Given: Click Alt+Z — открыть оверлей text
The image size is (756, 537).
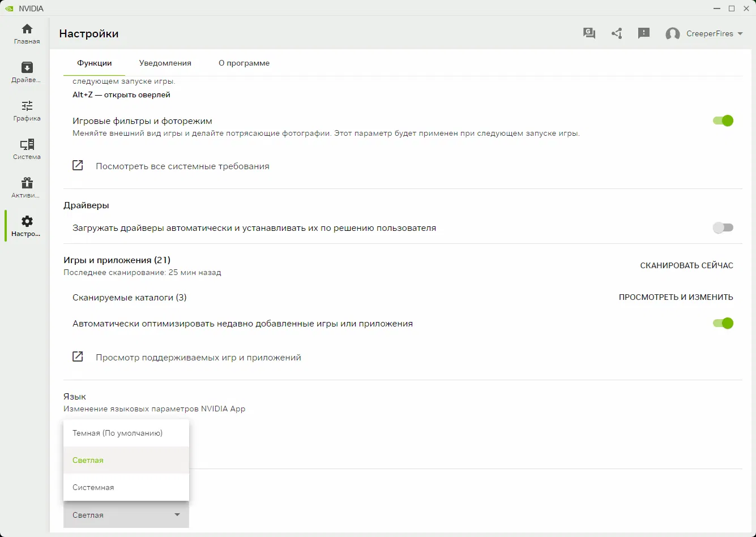Looking at the screenshot, I should pyautogui.click(x=121, y=95).
